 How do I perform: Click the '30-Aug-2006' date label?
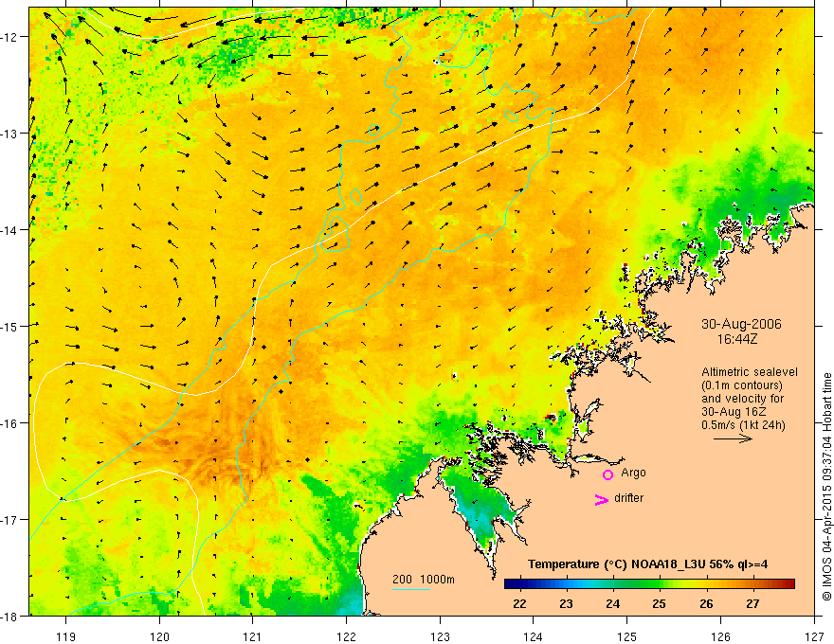[x=741, y=324]
